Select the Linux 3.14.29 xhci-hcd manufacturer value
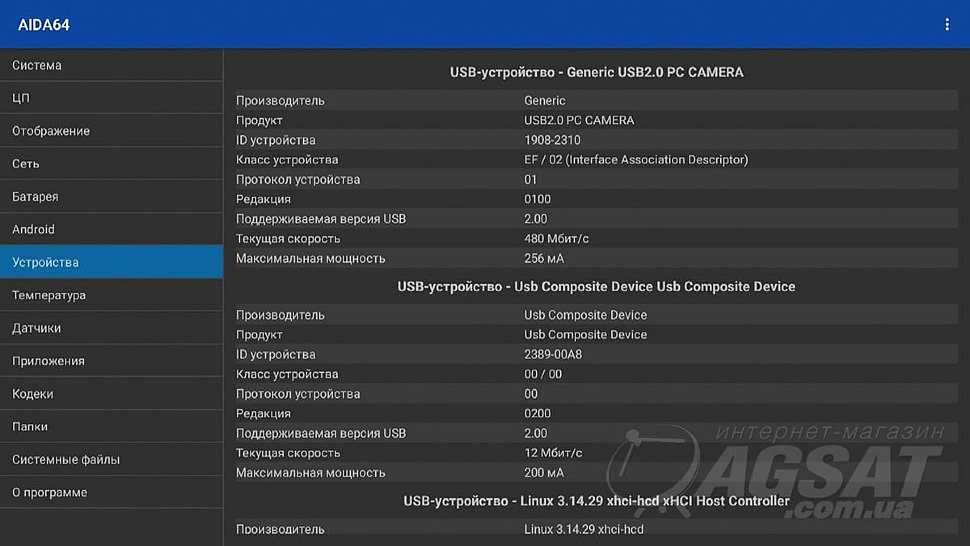Image resolution: width=970 pixels, height=546 pixels. click(x=583, y=529)
